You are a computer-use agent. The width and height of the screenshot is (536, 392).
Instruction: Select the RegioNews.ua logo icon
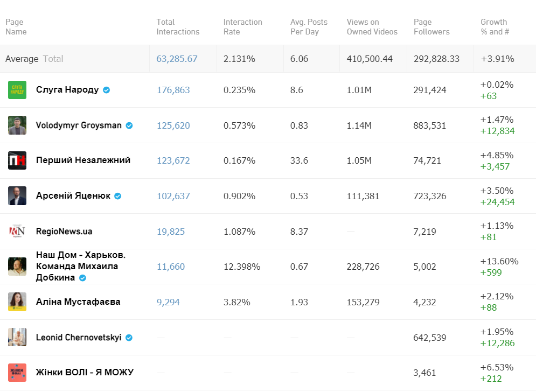click(x=17, y=232)
